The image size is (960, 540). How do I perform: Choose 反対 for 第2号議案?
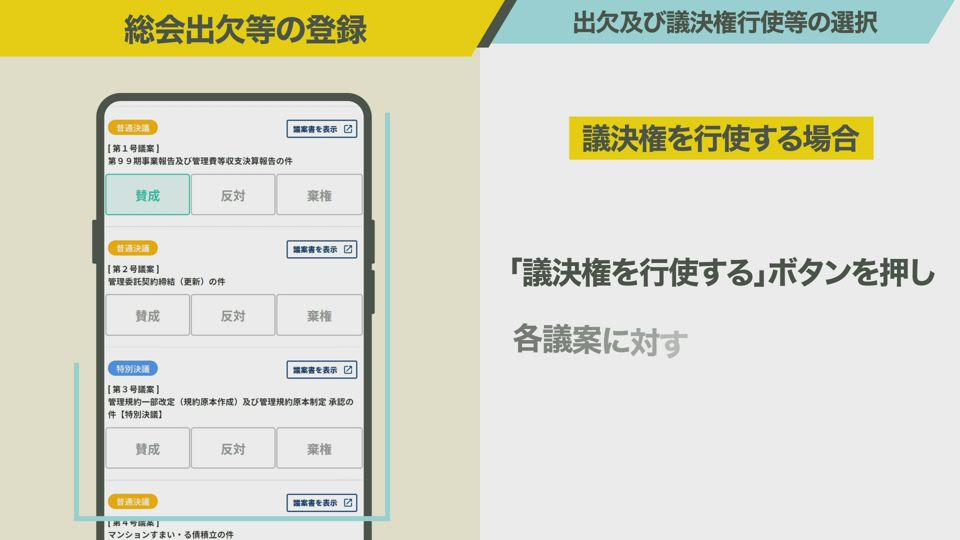point(233,315)
